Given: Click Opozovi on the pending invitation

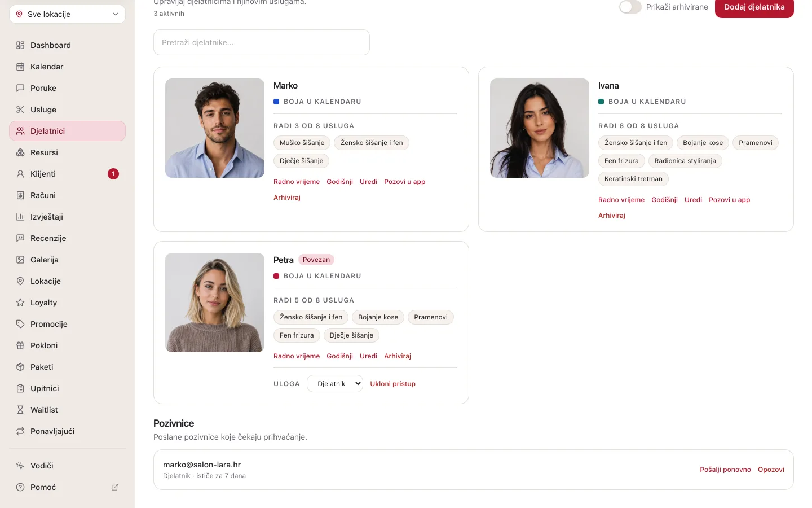Looking at the screenshot, I should [771, 470].
